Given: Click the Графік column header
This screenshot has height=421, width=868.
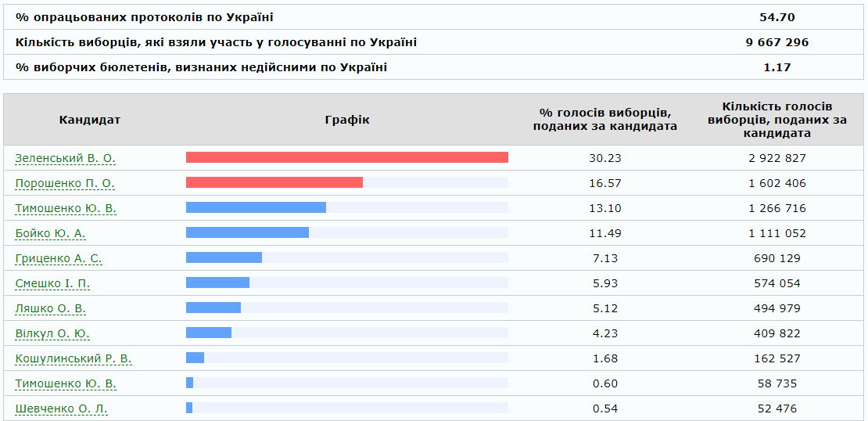Looking at the screenshot, I should coord(346,120).
